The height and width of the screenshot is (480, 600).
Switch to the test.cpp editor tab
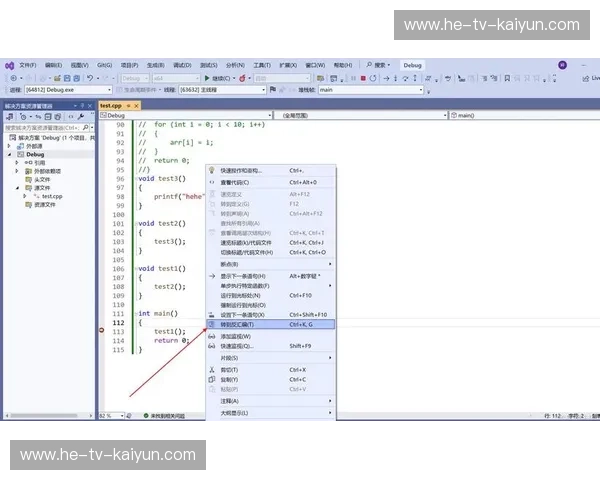click(x=111, y=105)
